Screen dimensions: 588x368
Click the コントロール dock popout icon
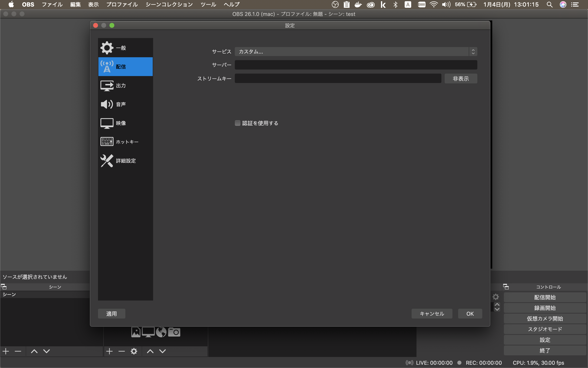[506, 287]
